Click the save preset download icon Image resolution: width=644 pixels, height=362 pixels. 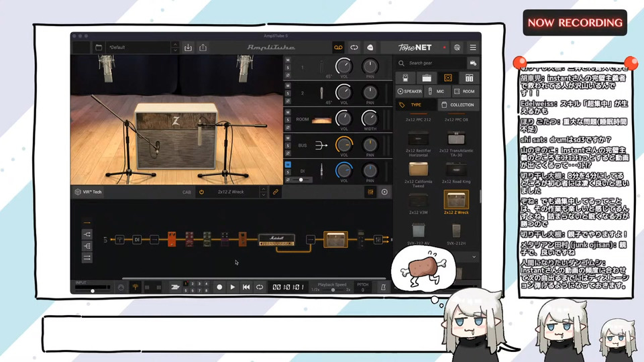188,48
